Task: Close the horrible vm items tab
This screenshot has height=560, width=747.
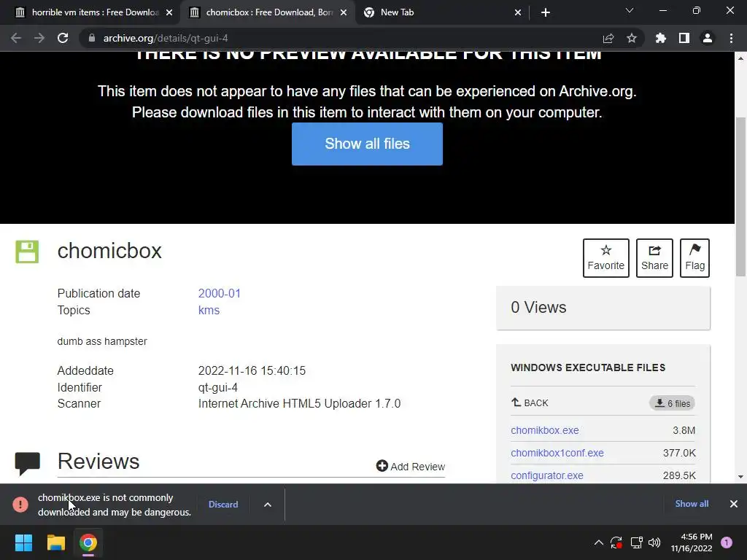Action: [x=169, y=13]
